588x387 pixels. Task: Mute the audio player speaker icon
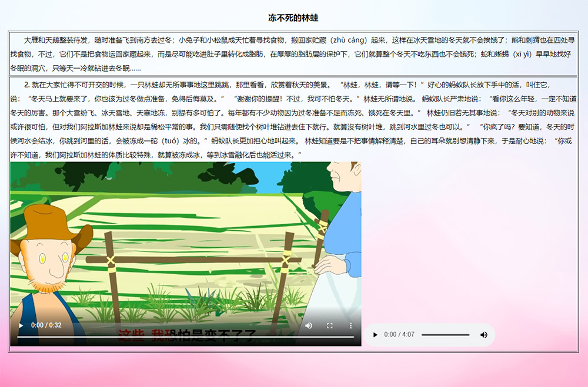[x=484, y=335]
